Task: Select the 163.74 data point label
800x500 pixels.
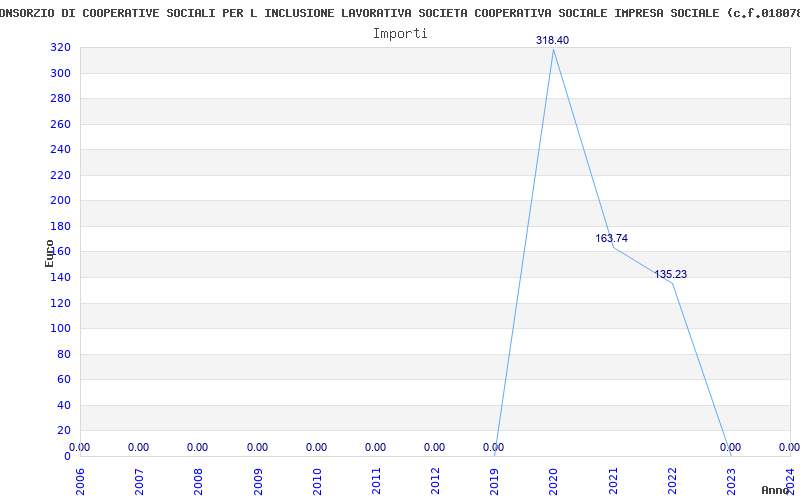Action: pyautogui.click(x=611, y=238)
